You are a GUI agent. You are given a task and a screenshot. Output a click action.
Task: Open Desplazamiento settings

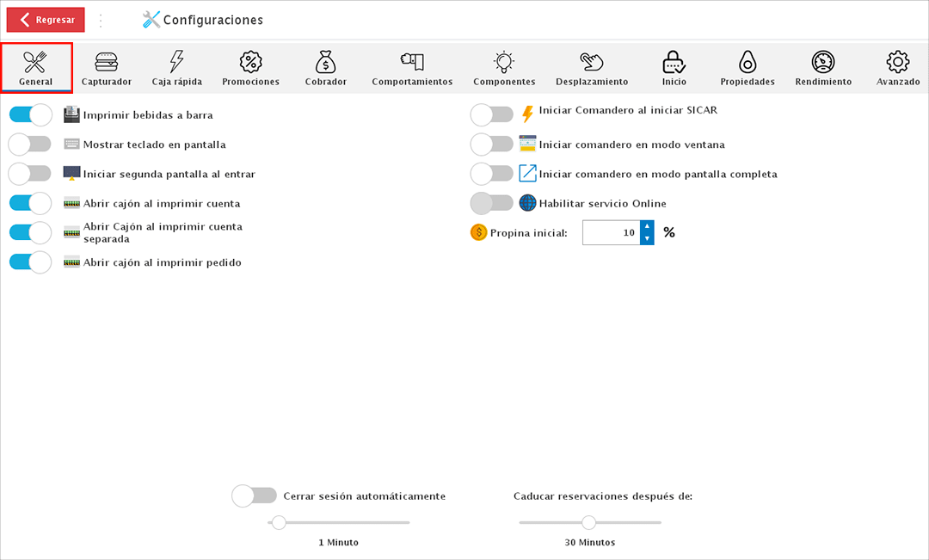click(x=591, y=67)
